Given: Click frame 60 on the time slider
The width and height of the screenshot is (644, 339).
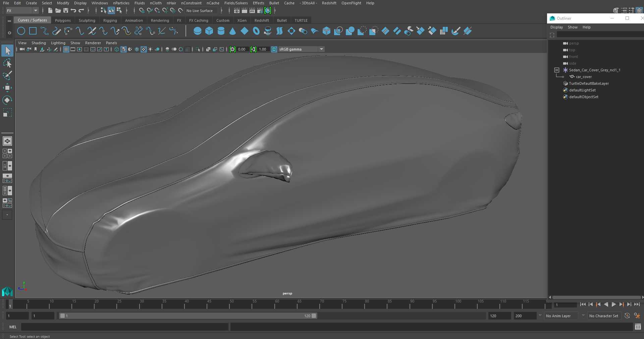Looking at the screenshot, I should [277, 304].
